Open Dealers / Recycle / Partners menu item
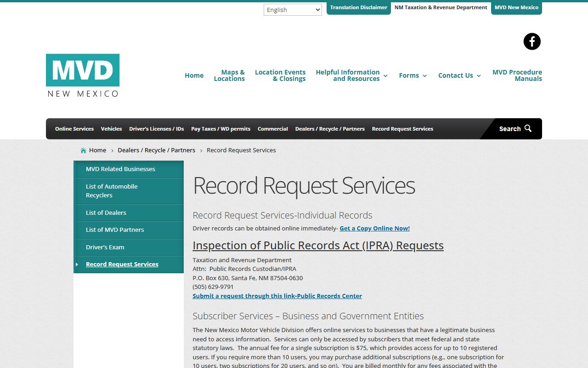The height and width of the screenshot is (368, 588). point(330,129)
